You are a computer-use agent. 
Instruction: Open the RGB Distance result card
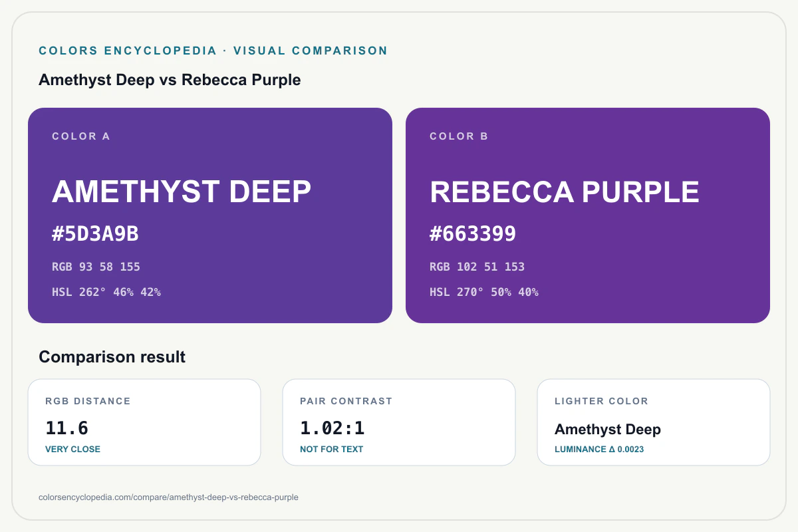pyautogui.click(x=144, y=422)
